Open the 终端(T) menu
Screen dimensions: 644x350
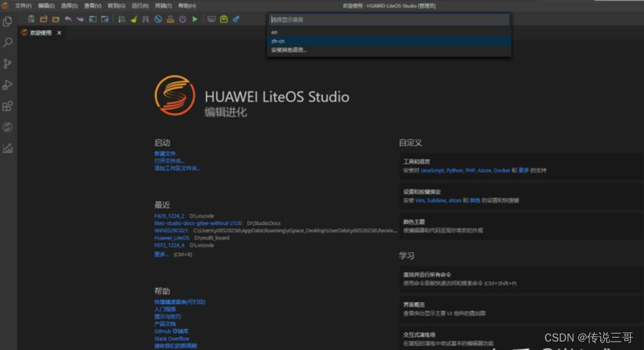[x=163, y=6]
